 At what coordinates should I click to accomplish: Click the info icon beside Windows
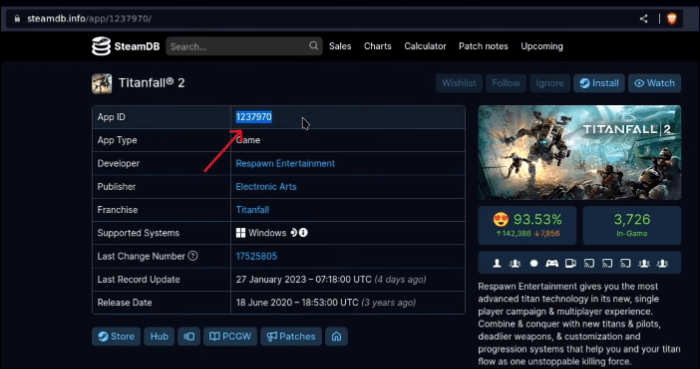pos(303,232)
